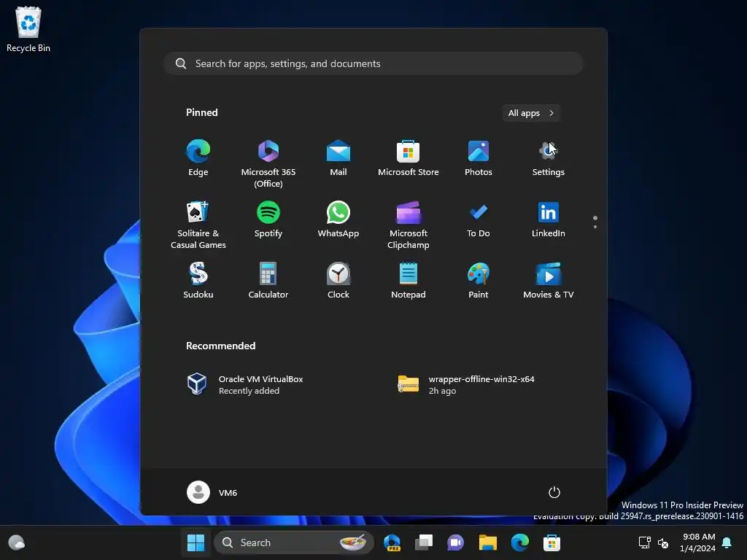
Task: Click the Windows Start button on taskbar
Action: [x=196, y=542]
